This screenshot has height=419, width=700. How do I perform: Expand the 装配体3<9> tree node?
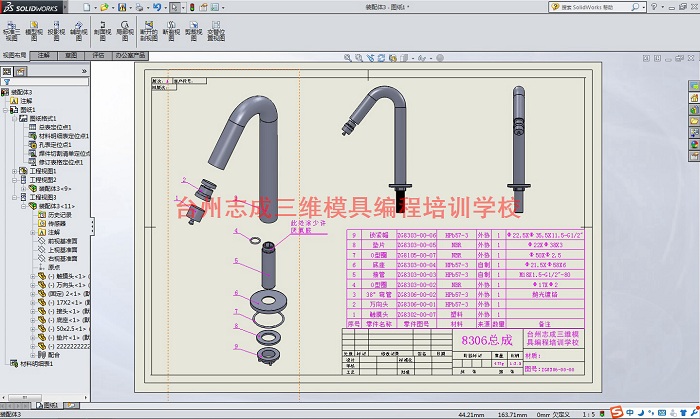pos(23,188)
